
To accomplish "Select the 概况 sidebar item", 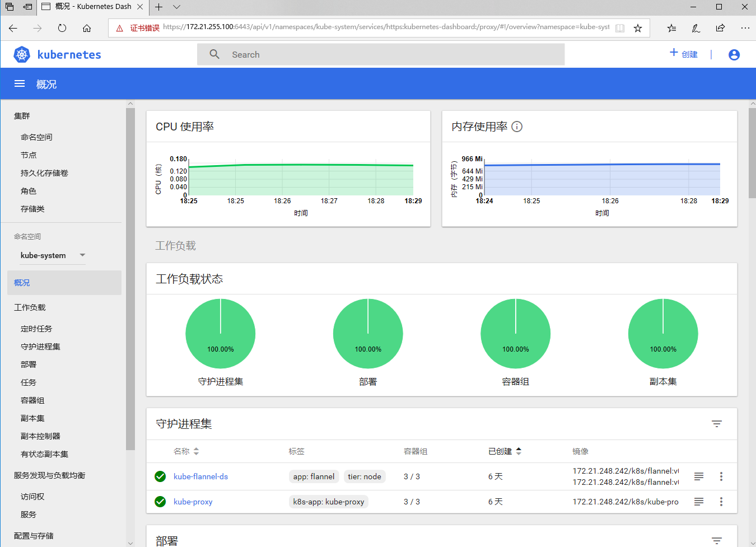I will 64,283.
